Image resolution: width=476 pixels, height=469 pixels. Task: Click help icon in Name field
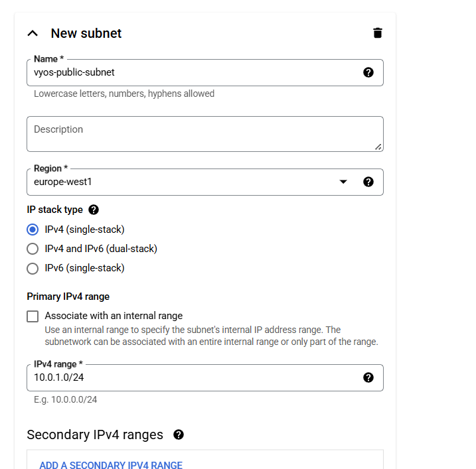point(368,72)
